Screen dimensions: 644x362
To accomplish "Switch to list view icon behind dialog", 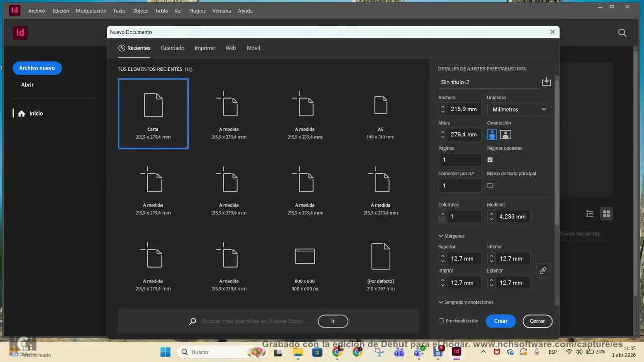I will click(x=590, y=214).
